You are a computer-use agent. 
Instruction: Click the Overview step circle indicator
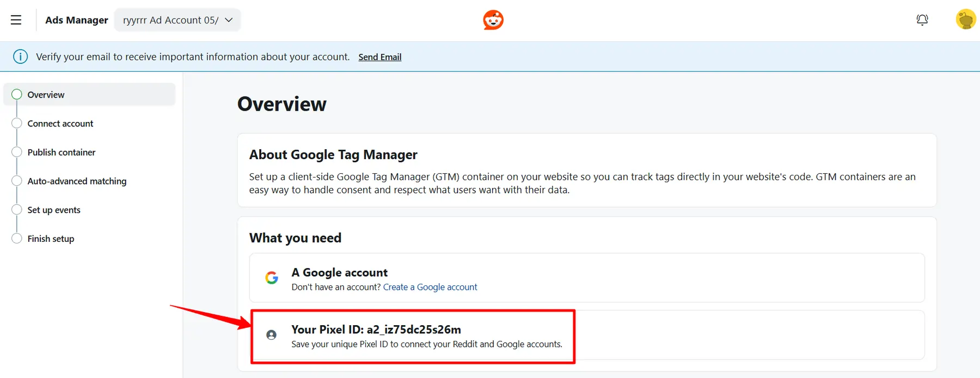17,94
